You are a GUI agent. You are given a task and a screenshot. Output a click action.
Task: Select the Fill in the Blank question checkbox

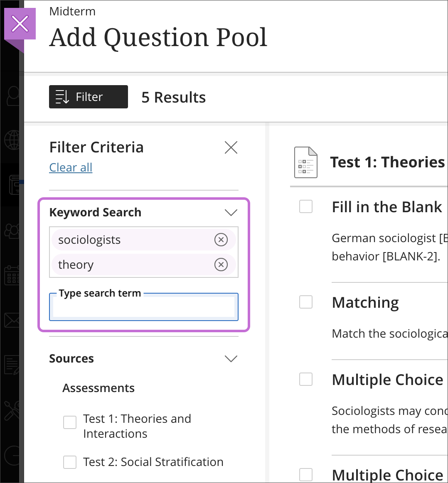306,206
